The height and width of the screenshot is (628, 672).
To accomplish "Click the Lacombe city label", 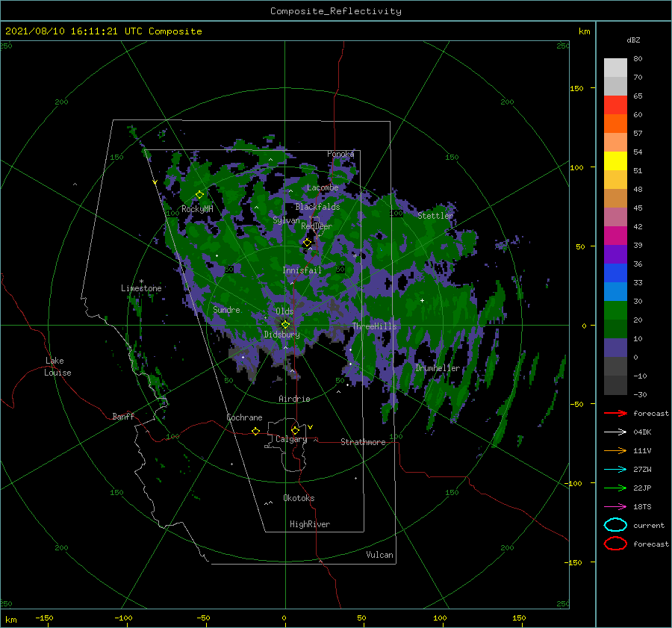I will [x=323, y=187].
